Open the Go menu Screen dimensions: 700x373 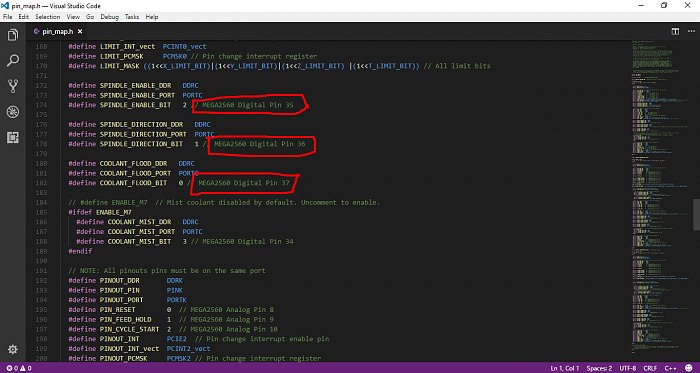(x=90, y=17)
